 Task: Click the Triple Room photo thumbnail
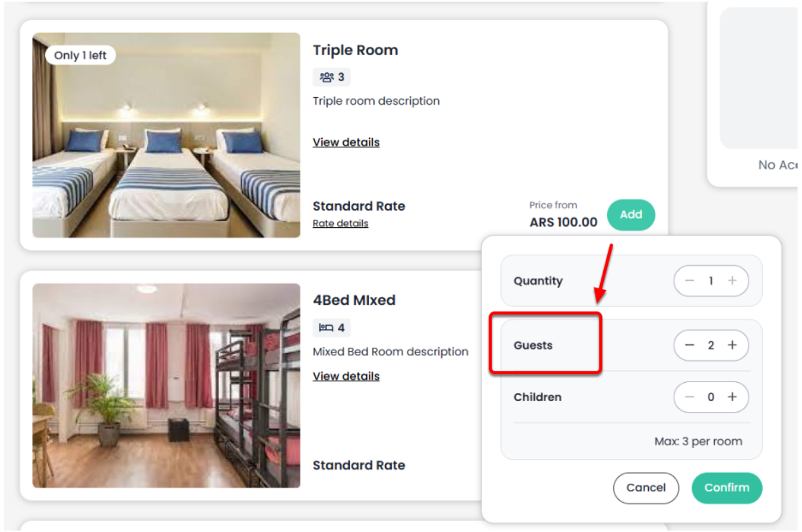tap(166, 135)
